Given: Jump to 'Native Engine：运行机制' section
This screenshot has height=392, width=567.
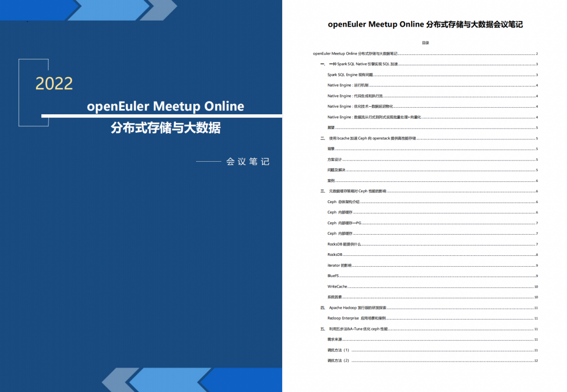Looking at the screenshot, I should click(348, 85).
